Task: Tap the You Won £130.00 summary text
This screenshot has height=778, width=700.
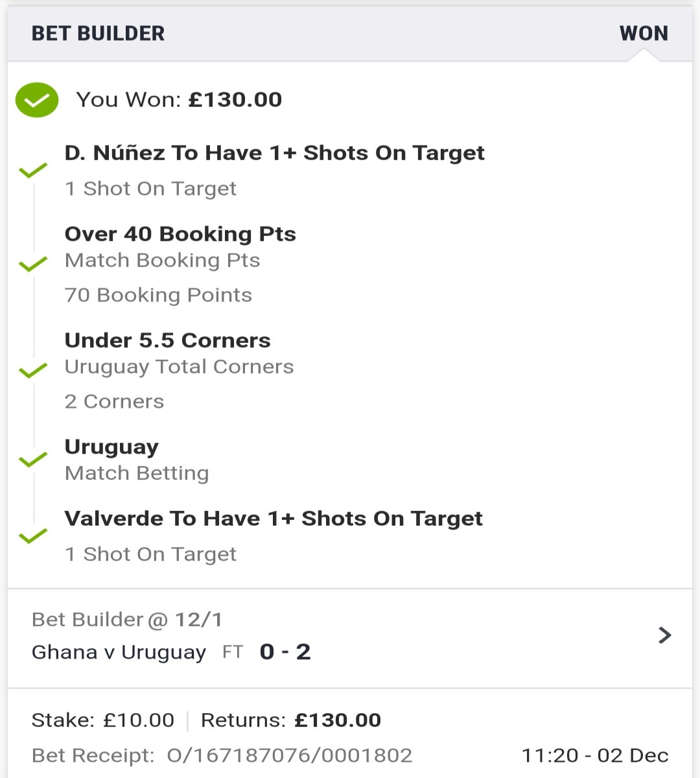Action: (179, 100)
